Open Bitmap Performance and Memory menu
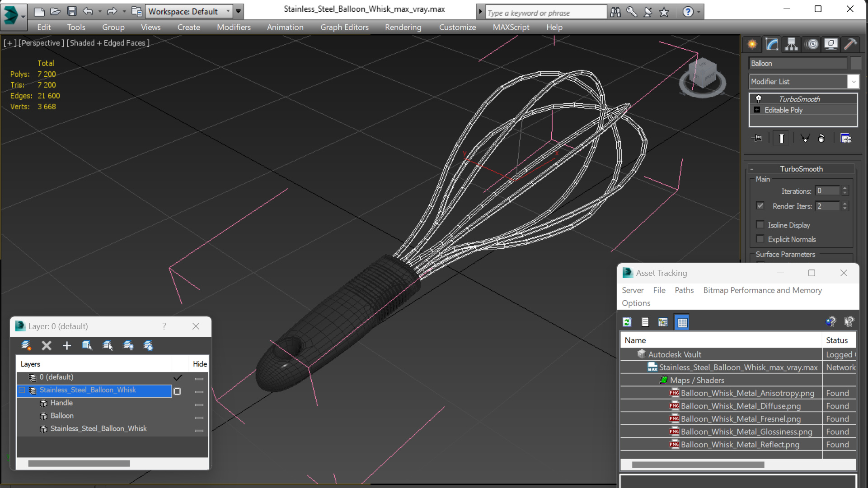Screen dimensions: 868x488 tap(762, 290)
